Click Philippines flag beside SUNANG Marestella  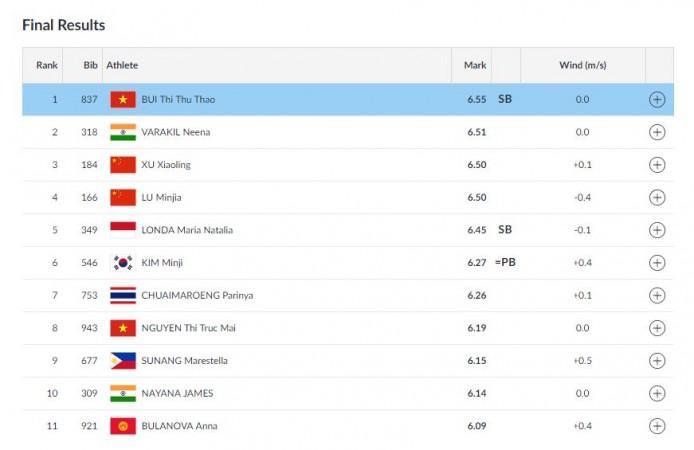coord(123,361)
